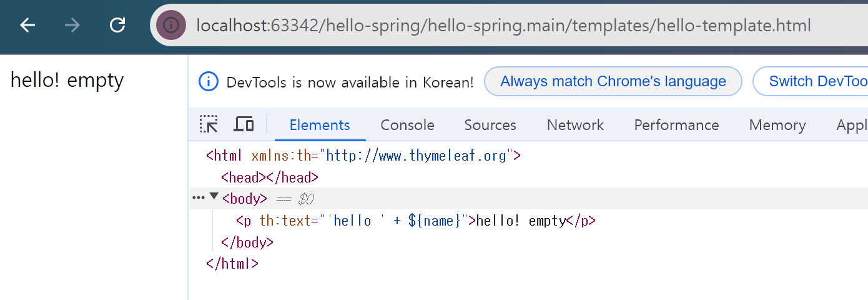Switch to the Elements tab
Image resolution: width=868 pixels, height=300 pixels.
click(320, 125)
